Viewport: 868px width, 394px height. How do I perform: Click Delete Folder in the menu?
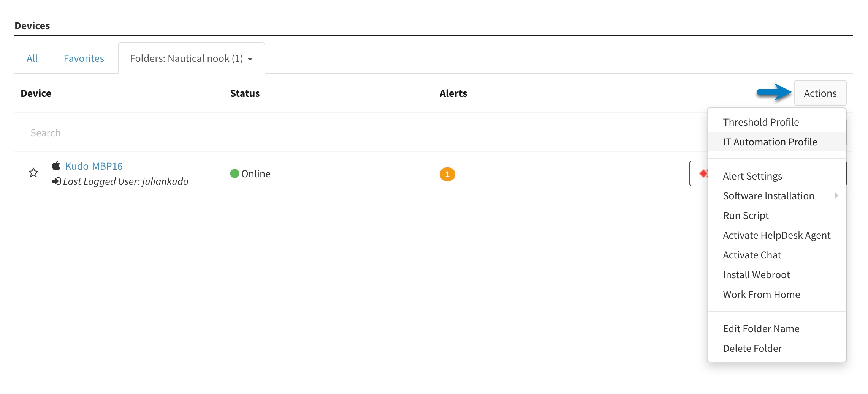coord(752,348)
